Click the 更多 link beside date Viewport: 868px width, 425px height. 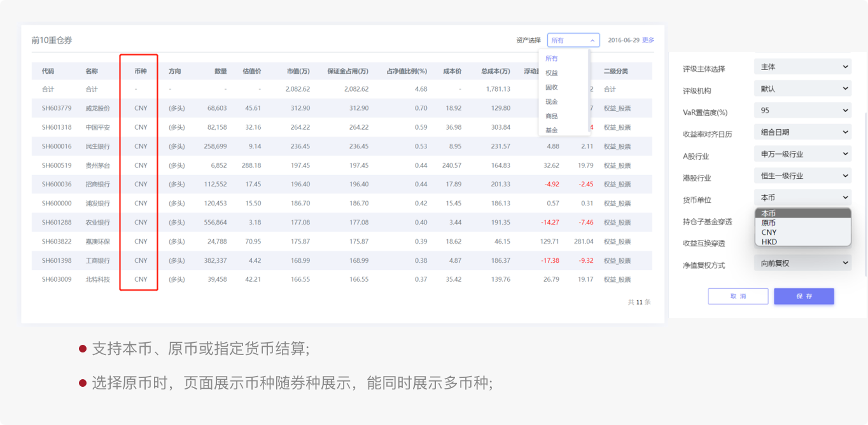(x=648, y=40)
